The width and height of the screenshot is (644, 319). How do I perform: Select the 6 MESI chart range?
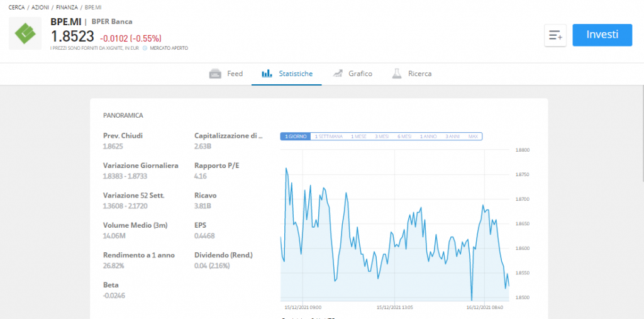click(404, 137)
